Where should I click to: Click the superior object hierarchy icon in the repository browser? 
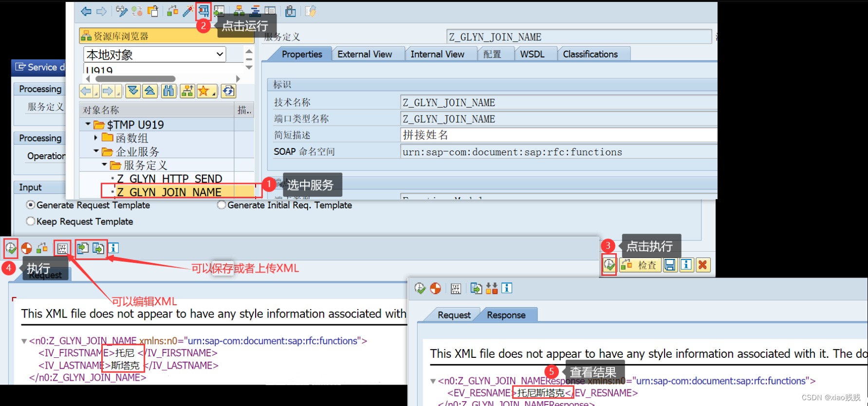point(187,91)
